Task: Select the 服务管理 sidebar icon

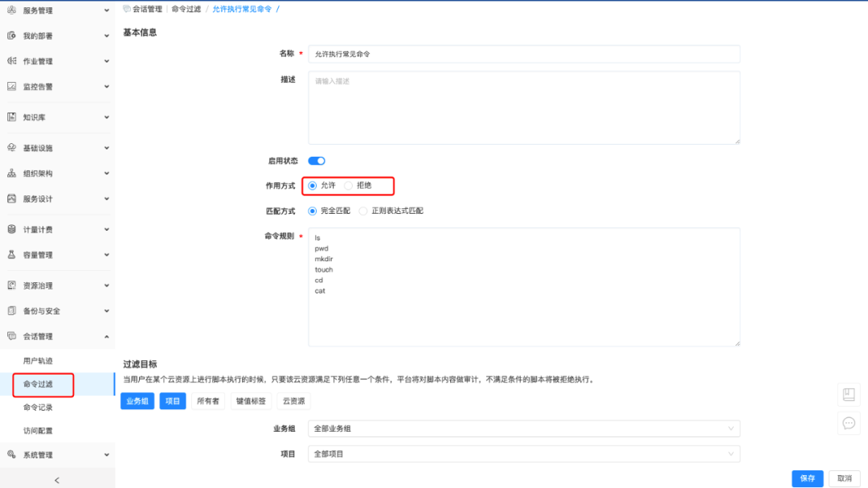Action: [11, 10]
